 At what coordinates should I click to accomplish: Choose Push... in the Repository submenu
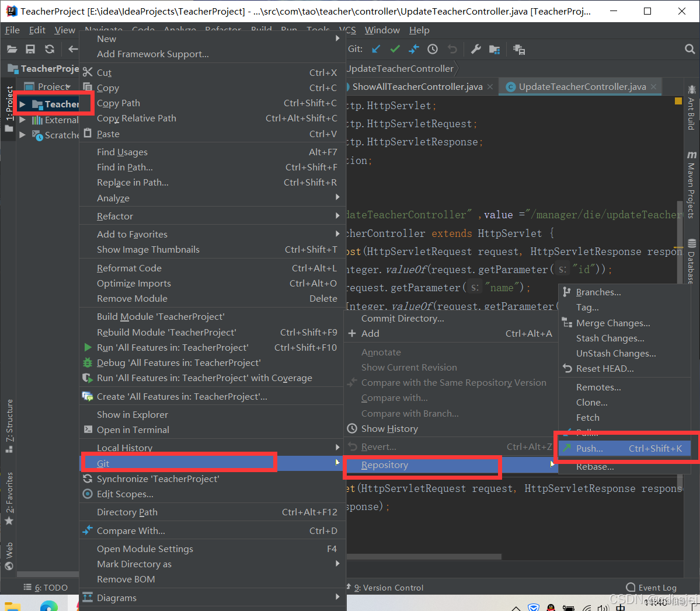coord(625,448)
